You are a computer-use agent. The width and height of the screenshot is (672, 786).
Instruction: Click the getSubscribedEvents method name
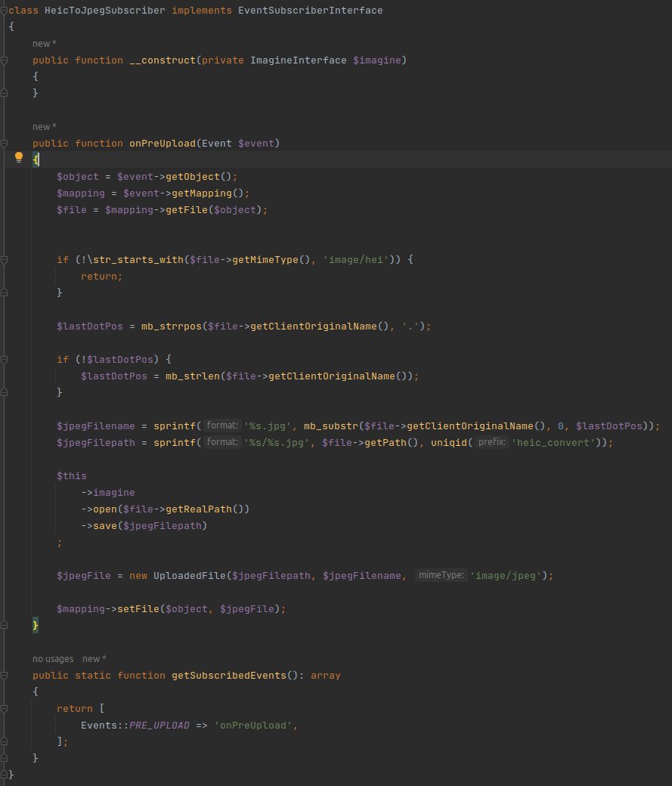[229, 675]
